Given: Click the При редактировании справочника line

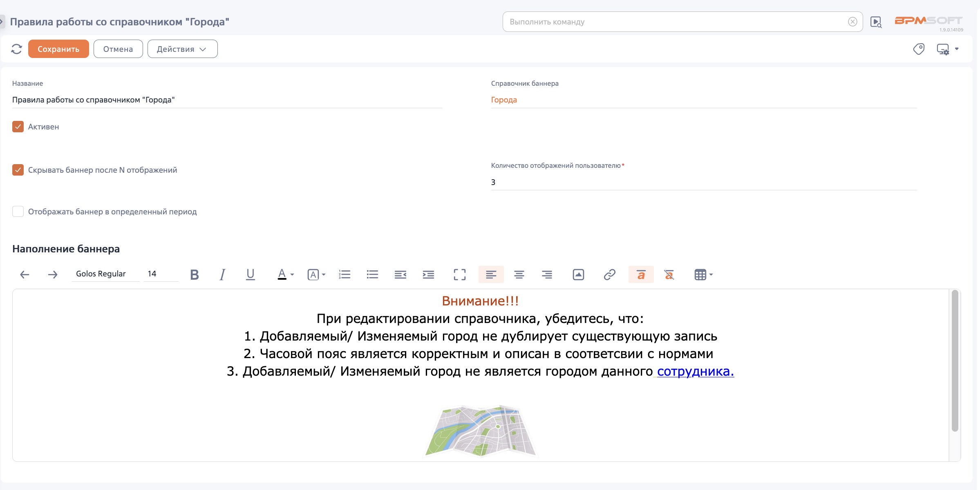Looking at the screenshot, I should [480, 318].
